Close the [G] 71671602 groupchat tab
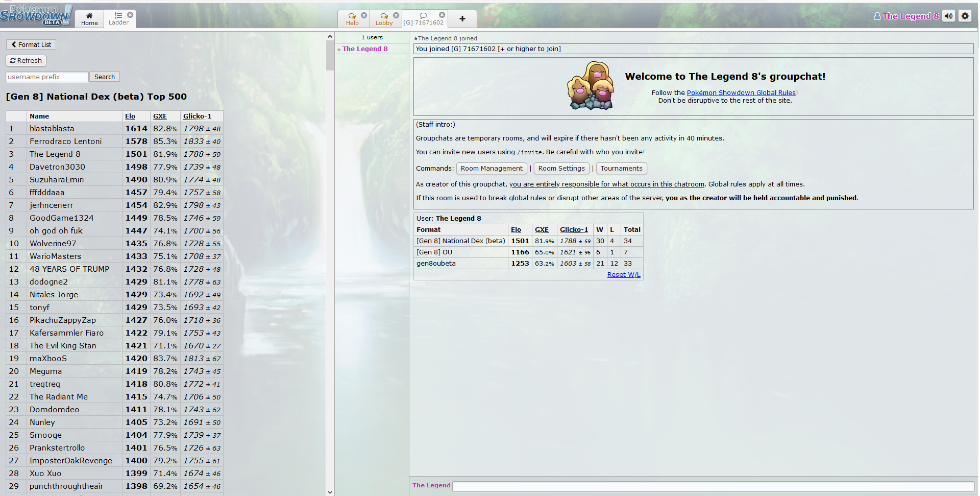Viewport: 980px width, 496px height. [x=442, y=15]
